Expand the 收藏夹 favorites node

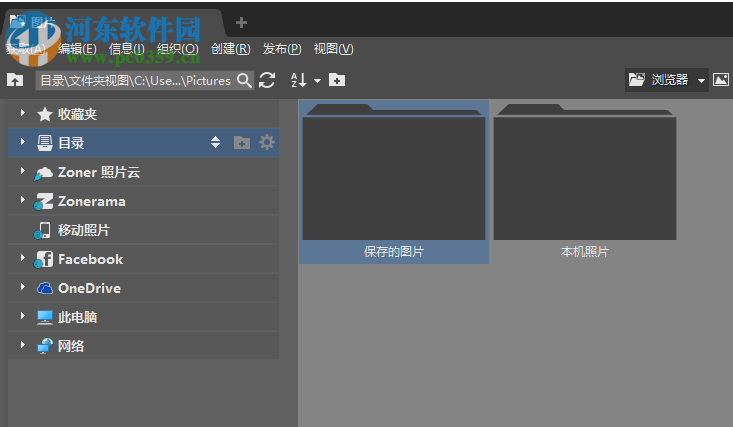[22, 113]
